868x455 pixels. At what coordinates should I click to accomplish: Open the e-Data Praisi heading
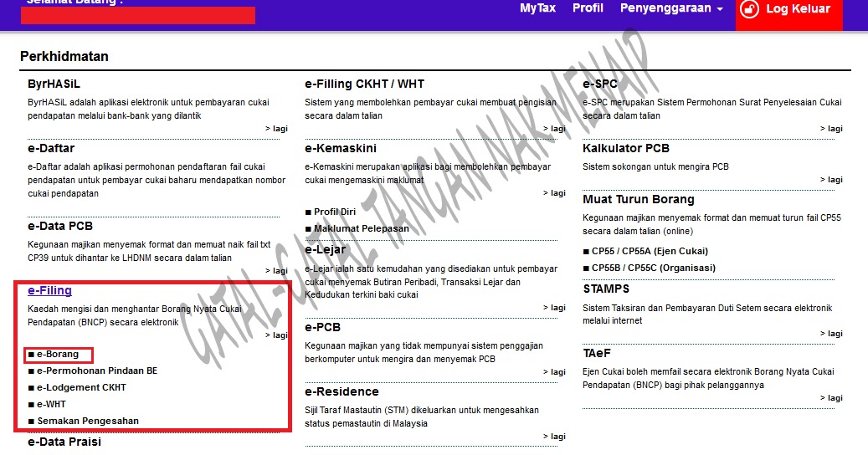[x=64, y=442]
